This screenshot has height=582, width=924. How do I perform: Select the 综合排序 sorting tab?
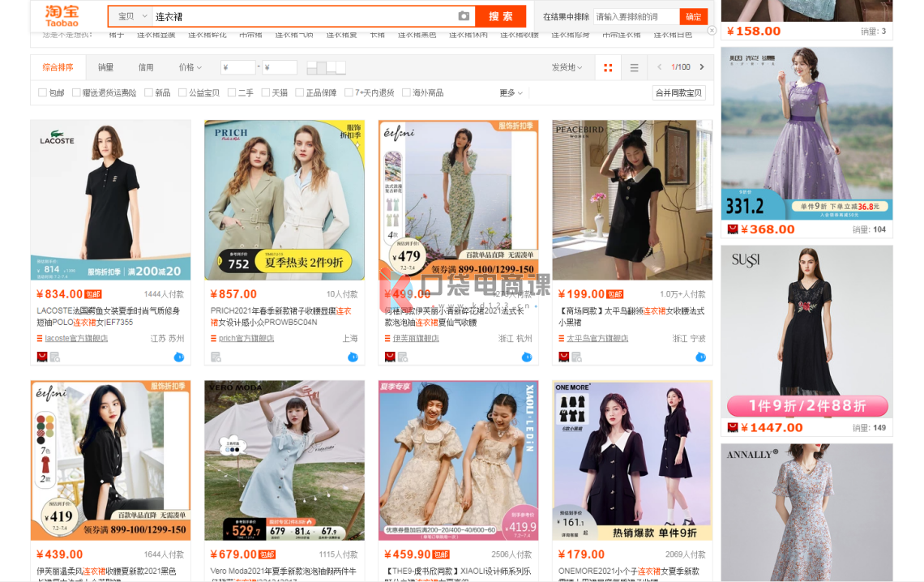point(58,68)
